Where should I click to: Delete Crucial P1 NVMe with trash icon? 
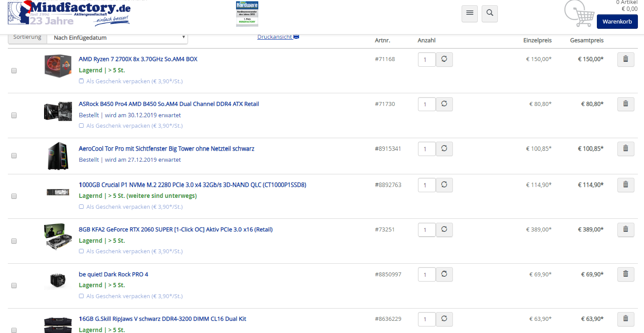[x=626, y=185]
